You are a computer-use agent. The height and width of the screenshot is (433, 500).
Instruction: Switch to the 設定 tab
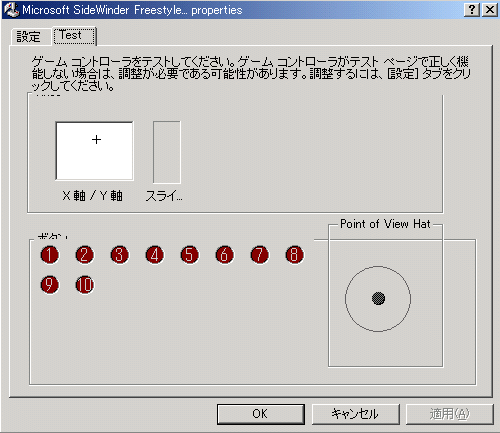[29, 36]
